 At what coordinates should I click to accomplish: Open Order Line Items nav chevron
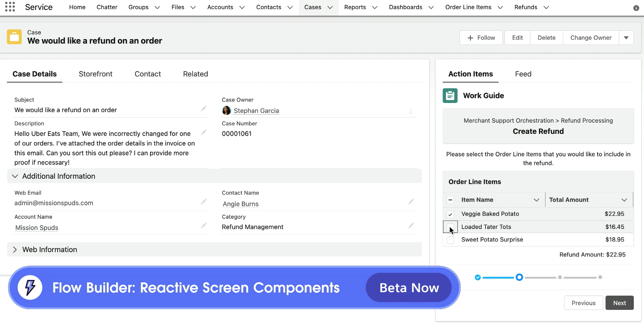500,7
